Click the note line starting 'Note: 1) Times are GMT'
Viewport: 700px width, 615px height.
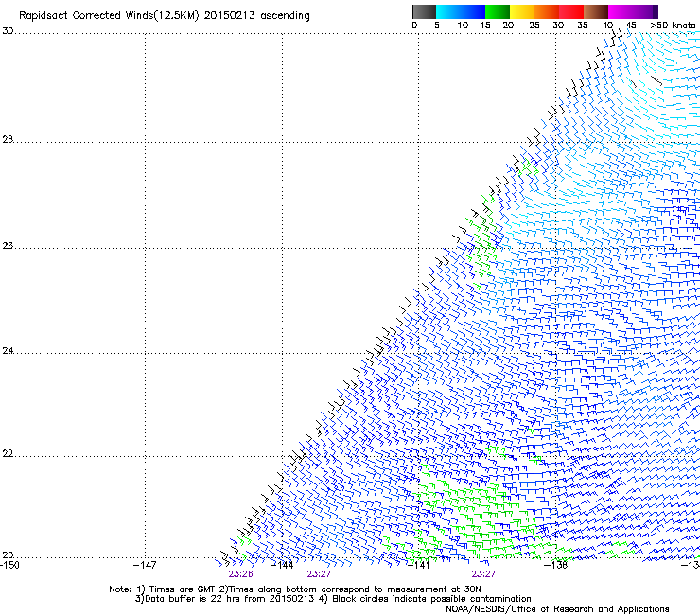(294, 589)
